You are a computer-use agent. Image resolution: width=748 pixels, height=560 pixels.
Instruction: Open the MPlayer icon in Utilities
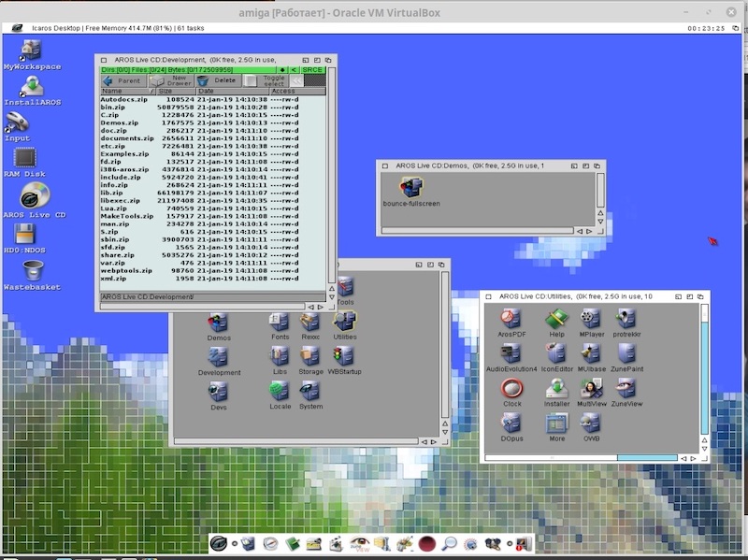[x=590, y=319]
